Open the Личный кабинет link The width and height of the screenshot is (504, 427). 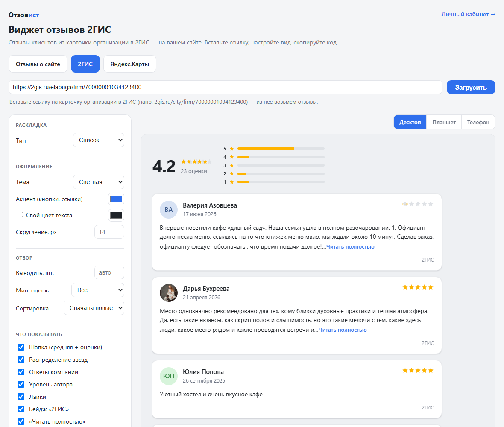coord(468,14)
